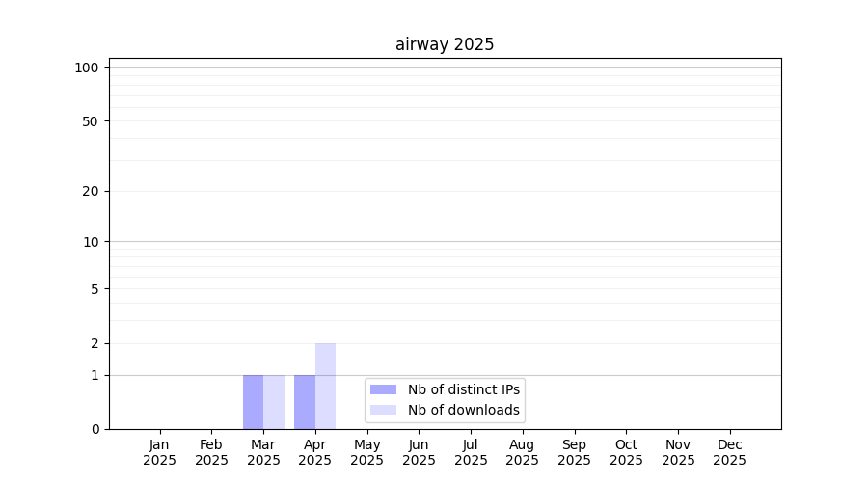Click the Mar 2025 x-axis label
Image resolution: width=868 pixels, height=482 pixels.
pos(263,452)
